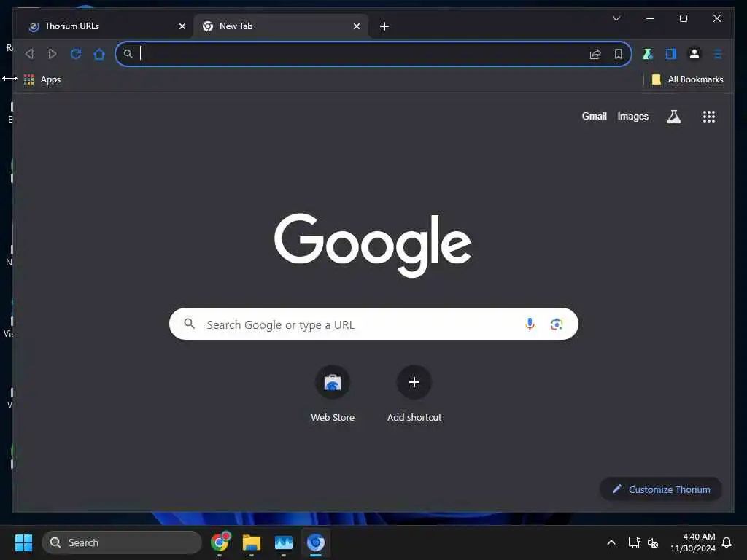Screen dimensions: 747x560
Task: Close the New Tab tab
Action: [356, 26]
